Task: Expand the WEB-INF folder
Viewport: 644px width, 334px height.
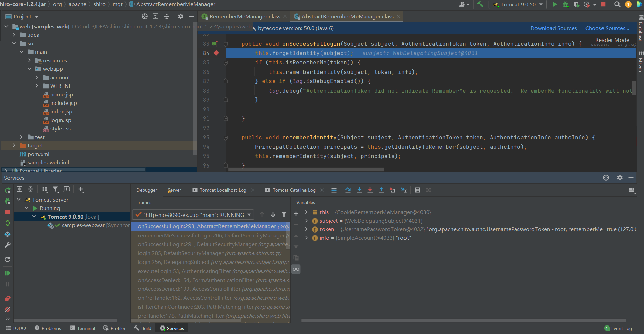Action: click(37, 86)
